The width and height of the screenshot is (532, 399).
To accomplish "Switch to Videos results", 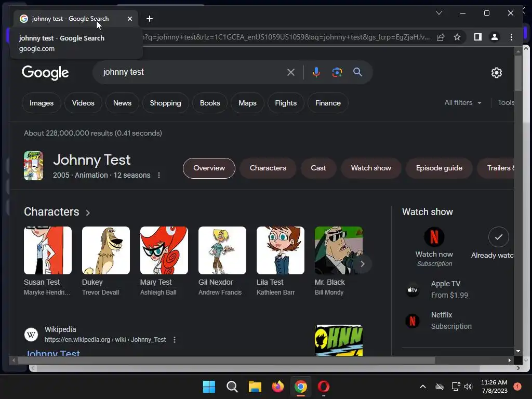I will [83, 103].
